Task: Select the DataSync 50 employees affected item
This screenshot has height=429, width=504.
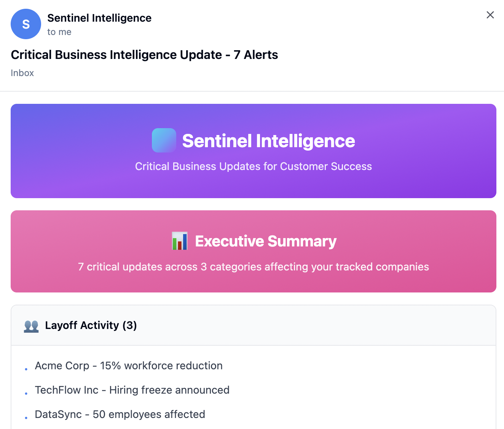Action: pyautogui.click(x=120, y=415)
